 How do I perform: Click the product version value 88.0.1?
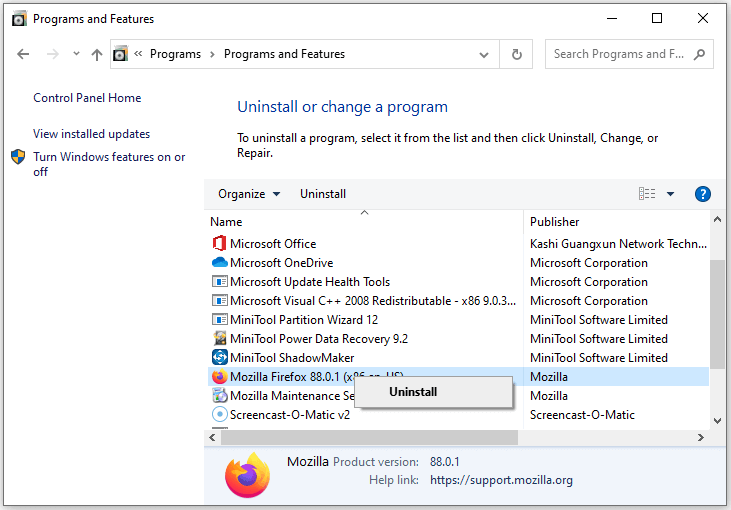[x=445, y=462]
